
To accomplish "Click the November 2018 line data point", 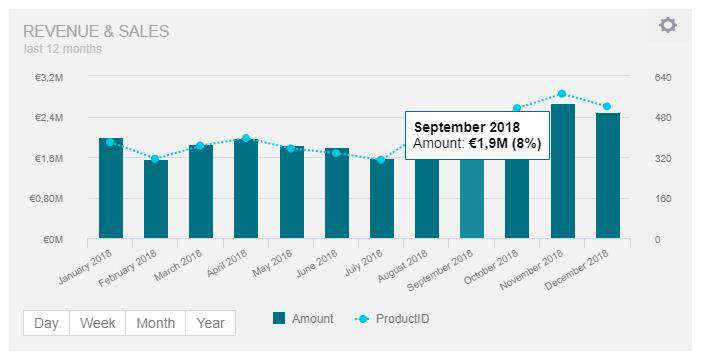I will pyautogui.click(x=562, y=94).
